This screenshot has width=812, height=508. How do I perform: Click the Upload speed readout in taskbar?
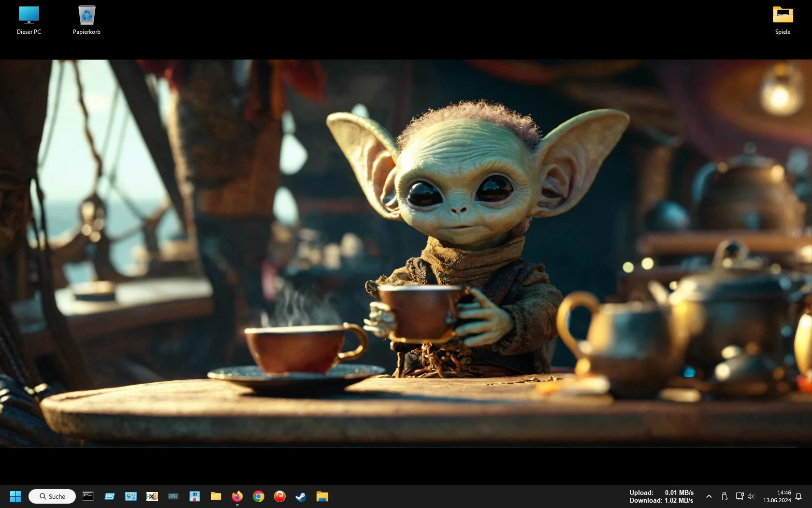[x=661, y=493]
